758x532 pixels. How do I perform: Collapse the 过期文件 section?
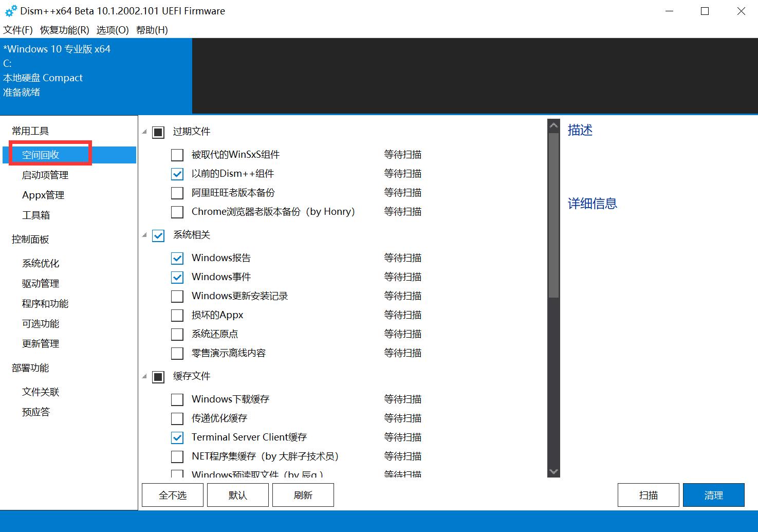click(144, 132)
